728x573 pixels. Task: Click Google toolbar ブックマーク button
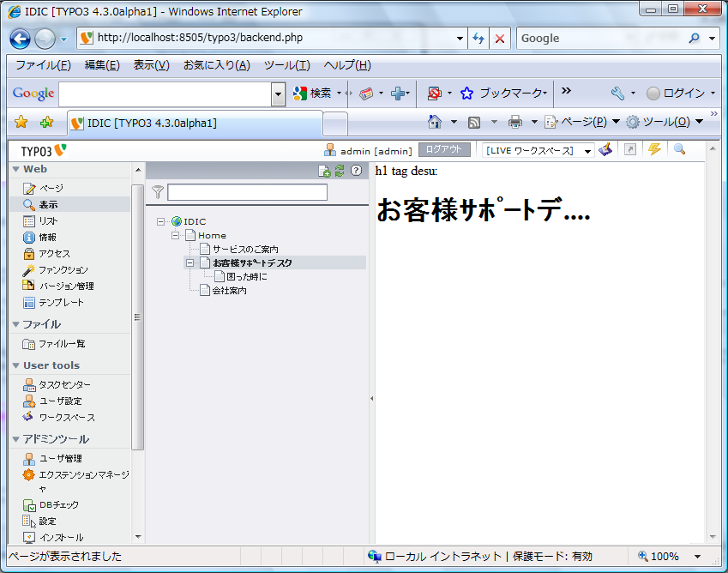tap(502, 93)
